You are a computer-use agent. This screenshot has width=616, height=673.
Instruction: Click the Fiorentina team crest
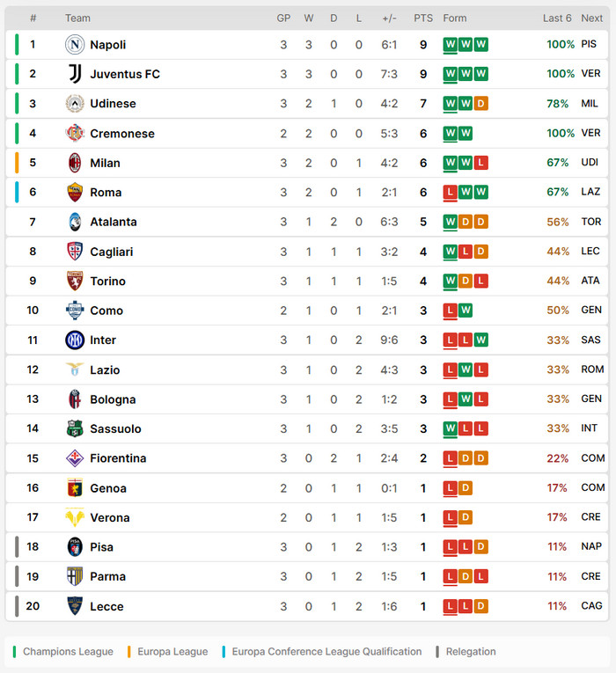(75, 458)
